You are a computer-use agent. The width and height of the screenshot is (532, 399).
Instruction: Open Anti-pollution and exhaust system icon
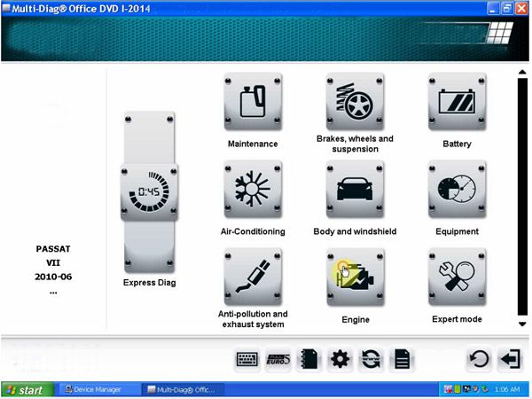[x=253, y=277]
